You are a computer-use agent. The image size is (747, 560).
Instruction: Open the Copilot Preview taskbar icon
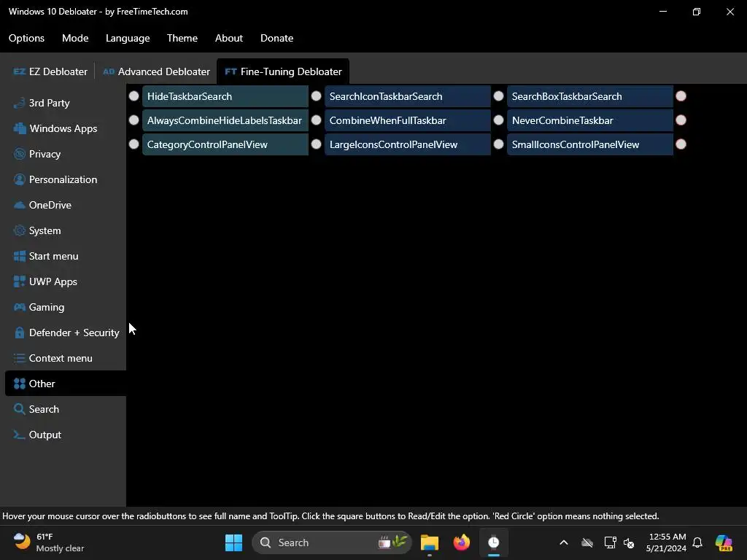pyautogui.click(x=724, y=542)
